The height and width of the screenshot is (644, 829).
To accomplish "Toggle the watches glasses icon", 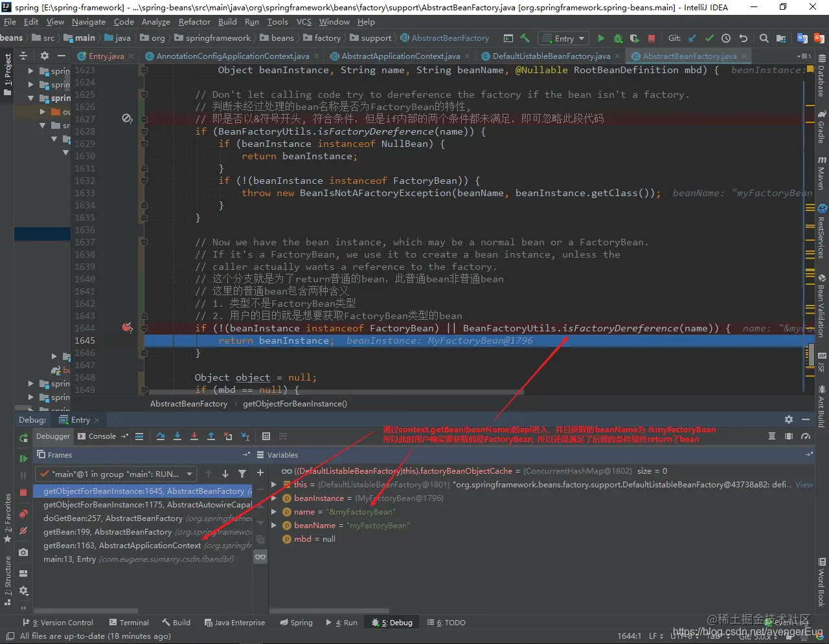I will tap(260, 557).
